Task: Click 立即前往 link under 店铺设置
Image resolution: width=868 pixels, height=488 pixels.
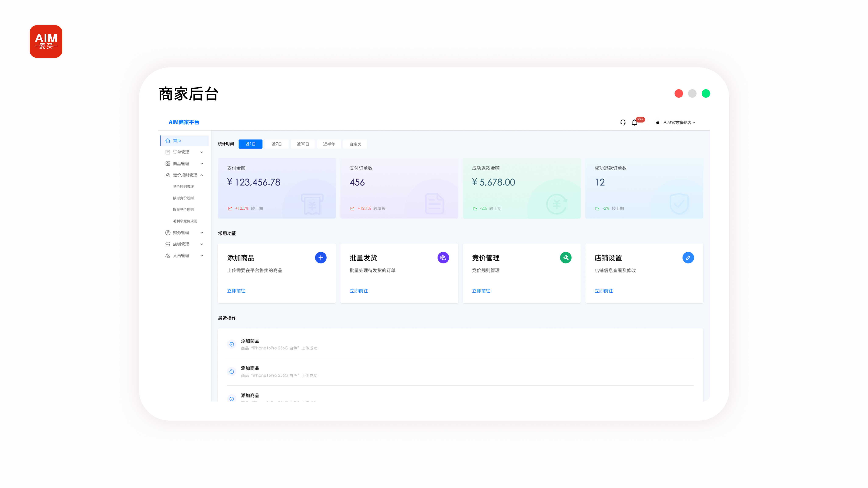Action: (604, 291)
